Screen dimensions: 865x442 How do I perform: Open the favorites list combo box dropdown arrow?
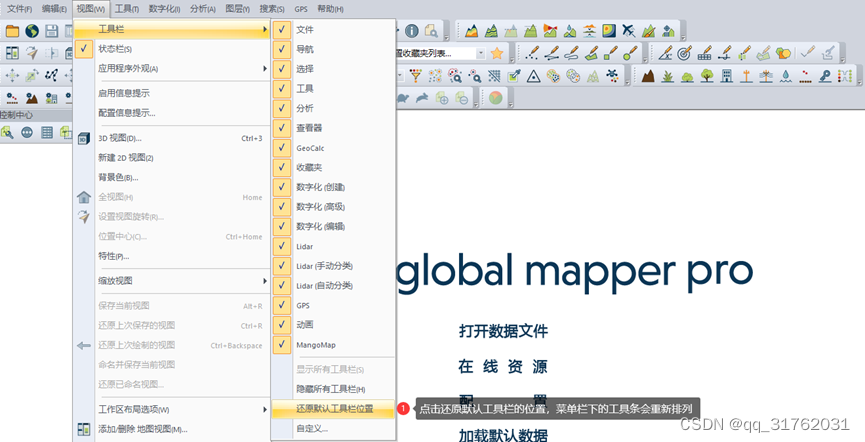pos(480,53)
